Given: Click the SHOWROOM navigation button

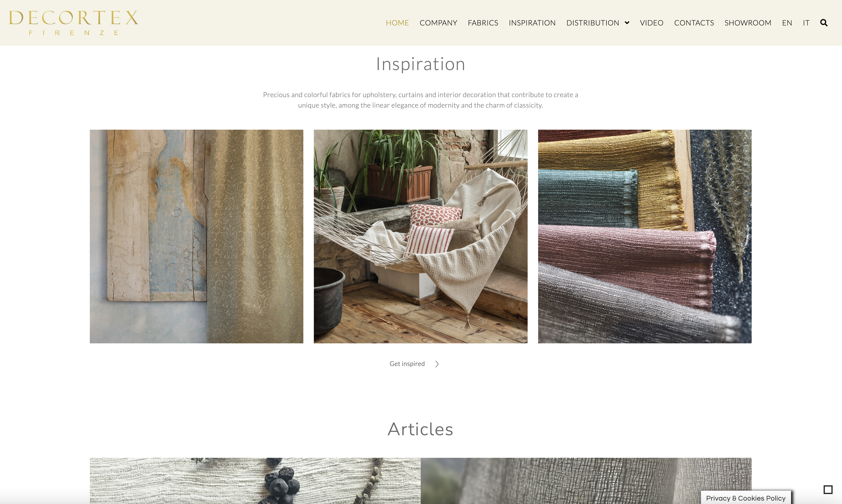Looking at the screenshot, I should click(748, 22).
